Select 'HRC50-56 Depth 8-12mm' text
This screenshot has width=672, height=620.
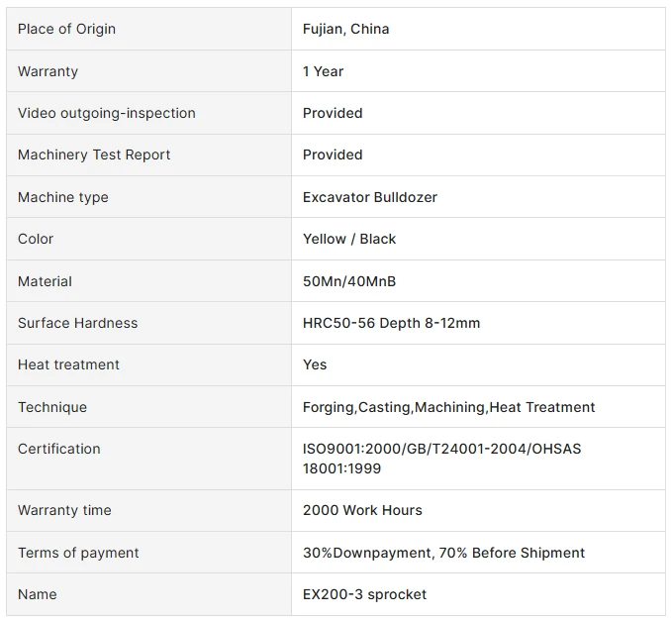pos(391,323)
